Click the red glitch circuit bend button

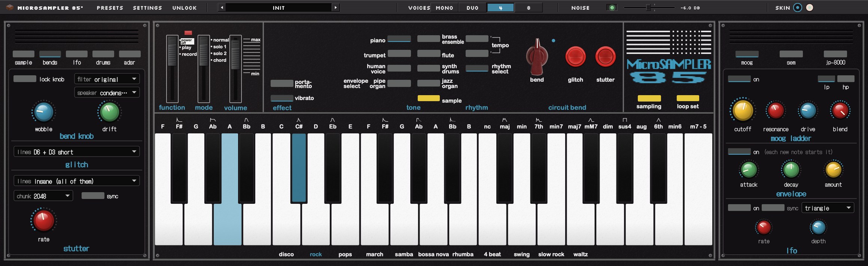575,57
